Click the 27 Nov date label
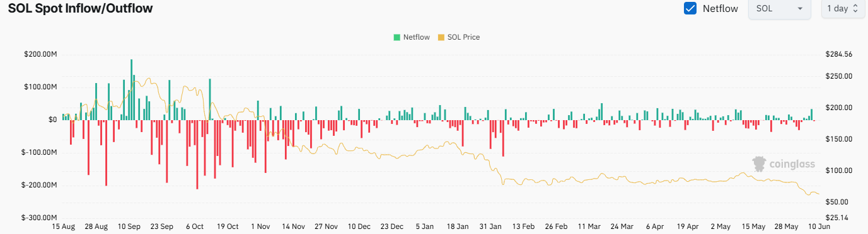 coord(326,226)
